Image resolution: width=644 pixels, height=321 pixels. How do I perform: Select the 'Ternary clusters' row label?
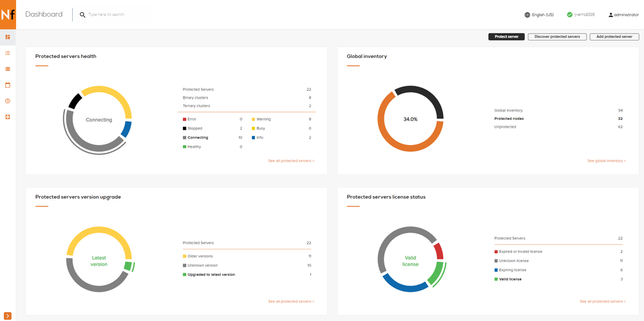(x=196, y=106)
